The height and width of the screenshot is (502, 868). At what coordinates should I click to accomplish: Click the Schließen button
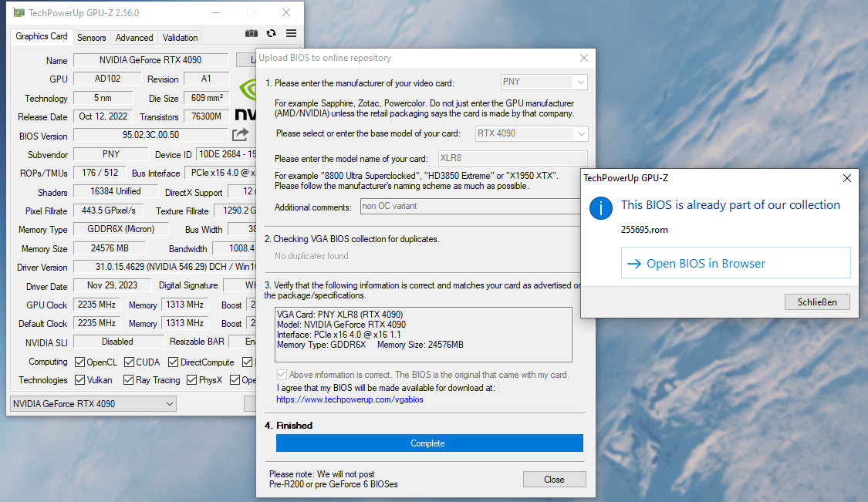pyautogui.click(x=817, y=302)
